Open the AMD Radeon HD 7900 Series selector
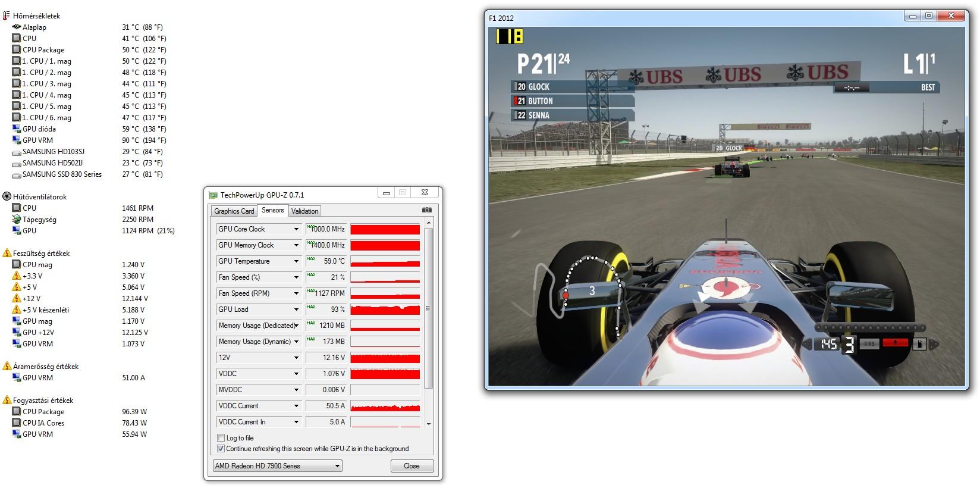 (278, 466)
